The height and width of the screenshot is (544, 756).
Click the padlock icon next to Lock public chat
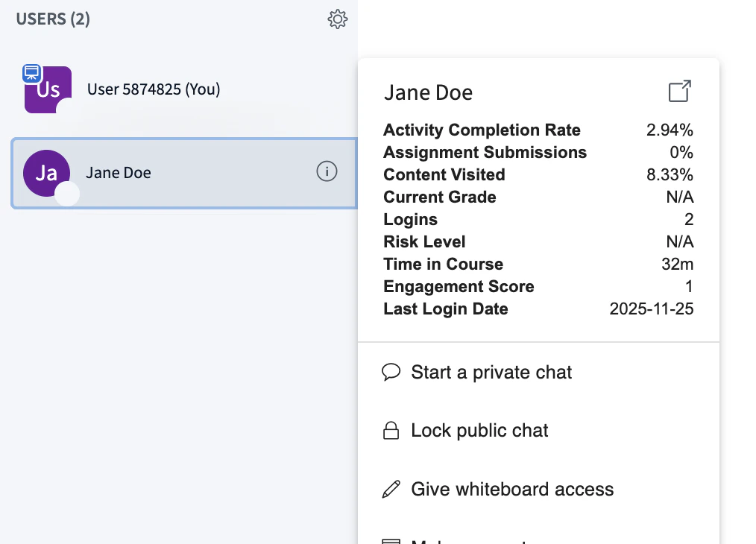point(391,430)
